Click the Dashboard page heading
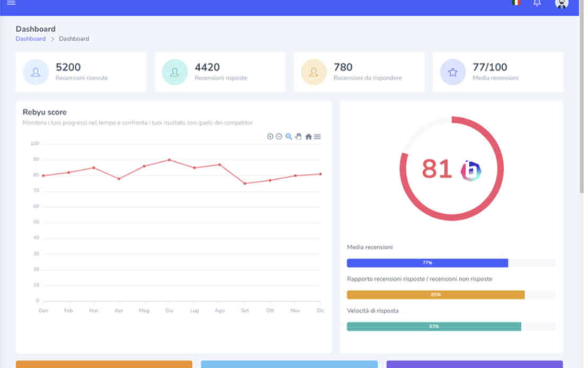Screen dimensions: 588x368 point(35,29)
